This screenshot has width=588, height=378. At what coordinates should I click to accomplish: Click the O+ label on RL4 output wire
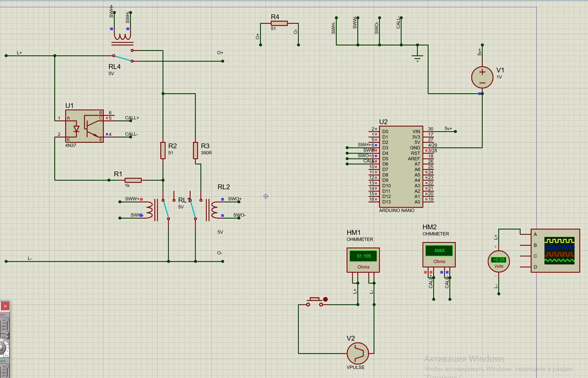(x=220, y=53)
